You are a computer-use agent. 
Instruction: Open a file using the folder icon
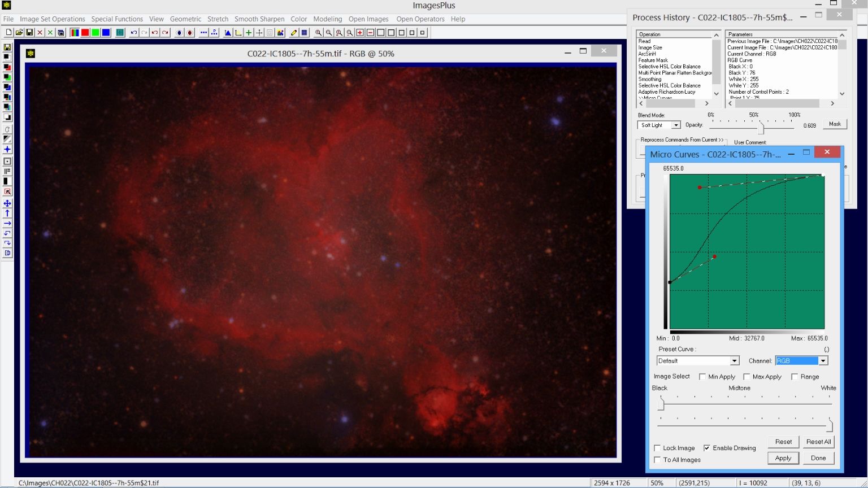(19, 33)
